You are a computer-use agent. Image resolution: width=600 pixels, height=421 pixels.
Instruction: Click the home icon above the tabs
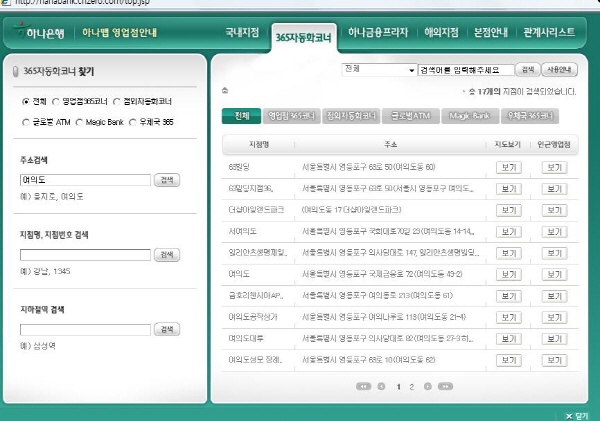point(225,91)
